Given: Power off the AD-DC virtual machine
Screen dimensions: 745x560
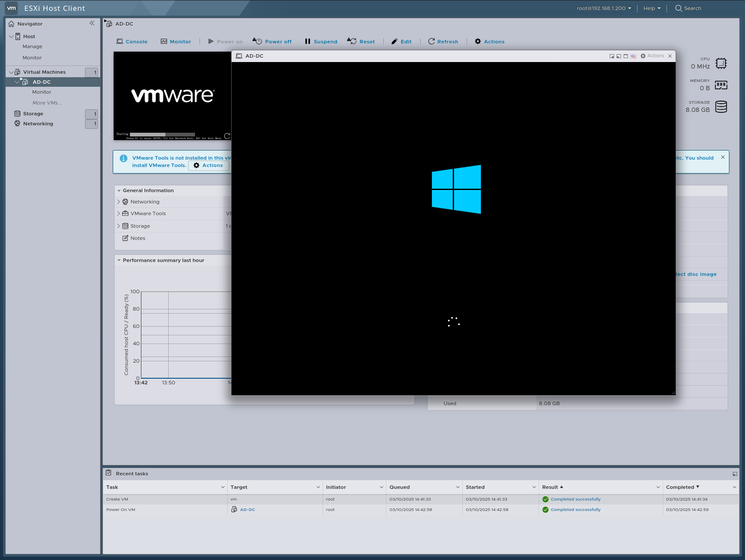Looking at the screenshot, I should [272, 41].
